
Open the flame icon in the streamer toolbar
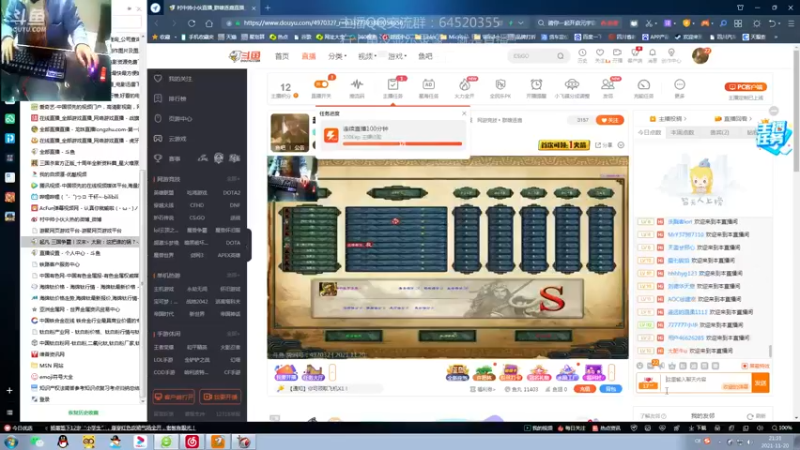464,84
